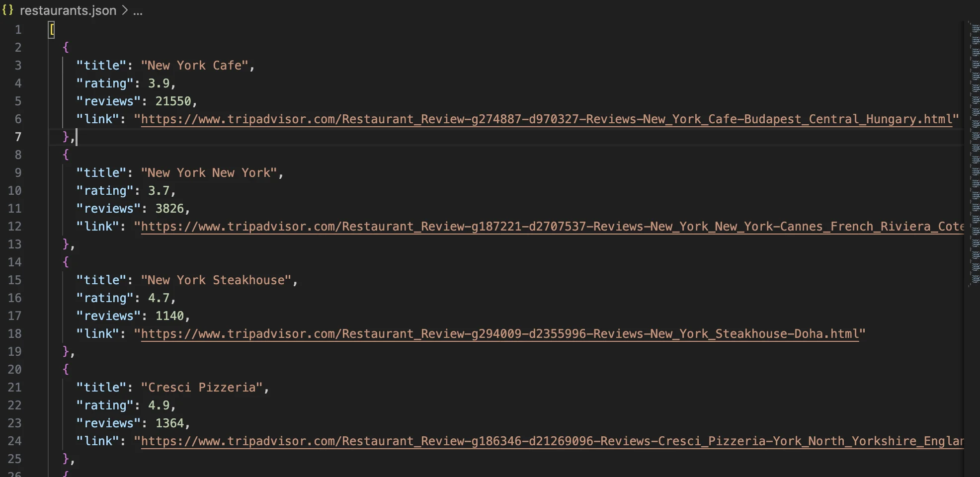Click line number 1 in the gutter
The height and width of the screenshot is (477, 980).
(x=18, y=30)
